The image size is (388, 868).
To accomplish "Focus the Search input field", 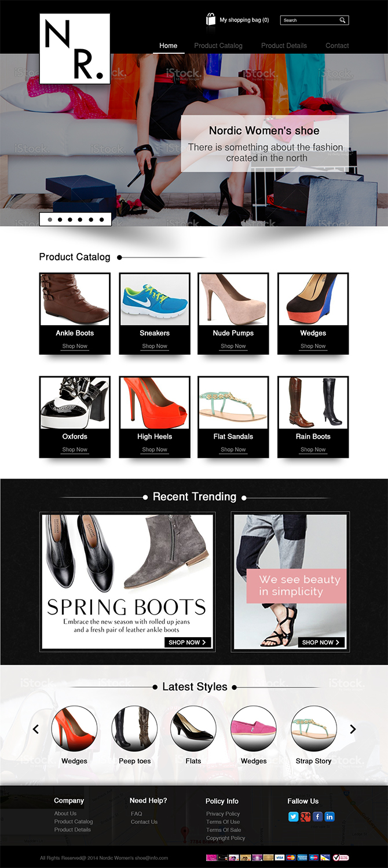I will pos(310,20).
